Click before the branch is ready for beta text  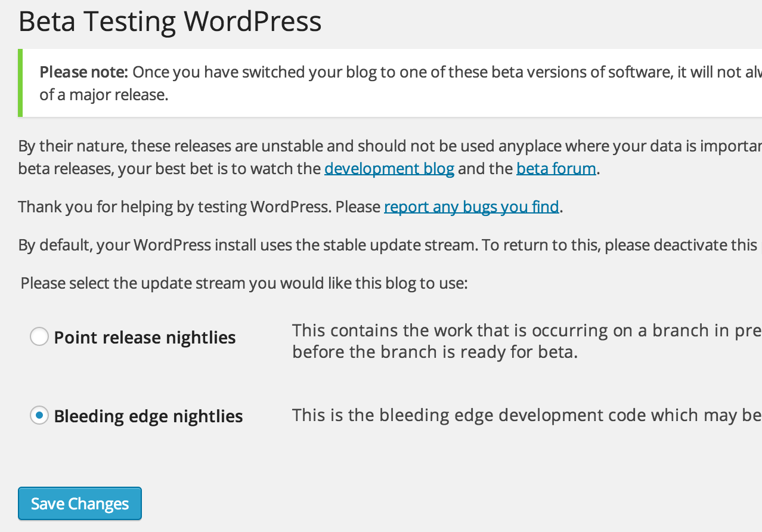point(435,352)
